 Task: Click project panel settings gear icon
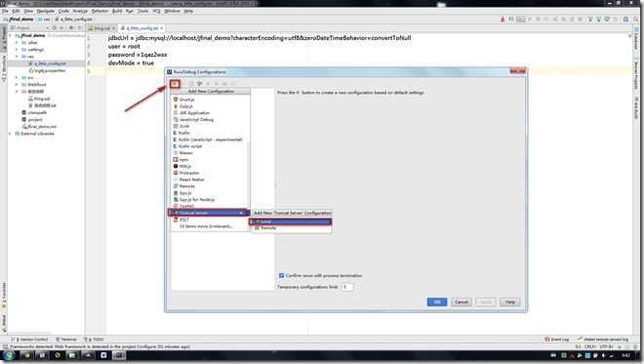[x=71, y=28]
